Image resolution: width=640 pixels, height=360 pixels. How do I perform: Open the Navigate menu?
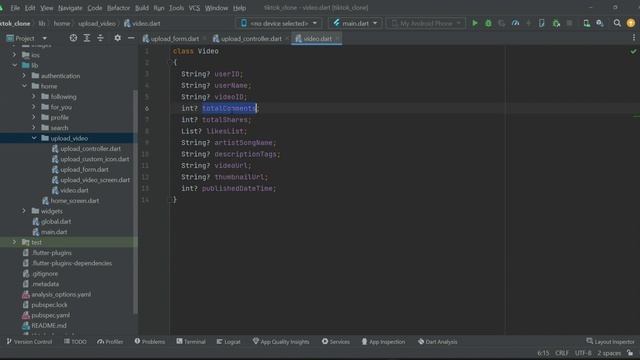pyautogui.click(x=70, y=8)
